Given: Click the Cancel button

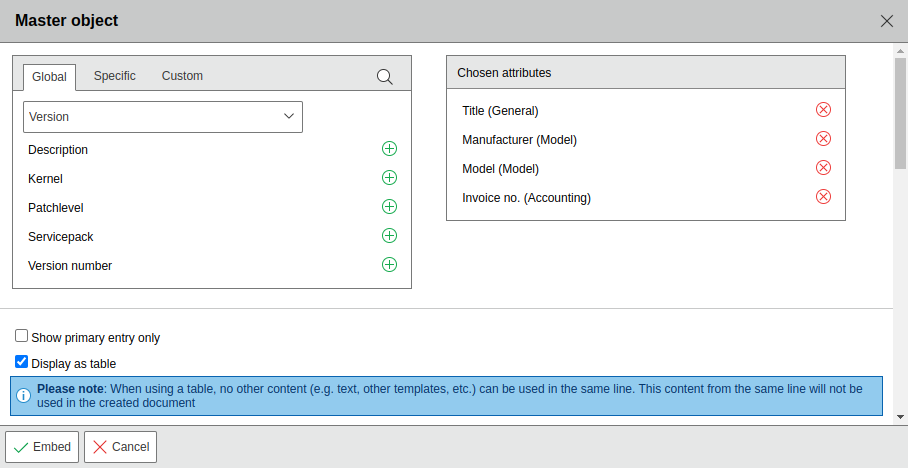Looking at the screenshot, I should 120,447.
